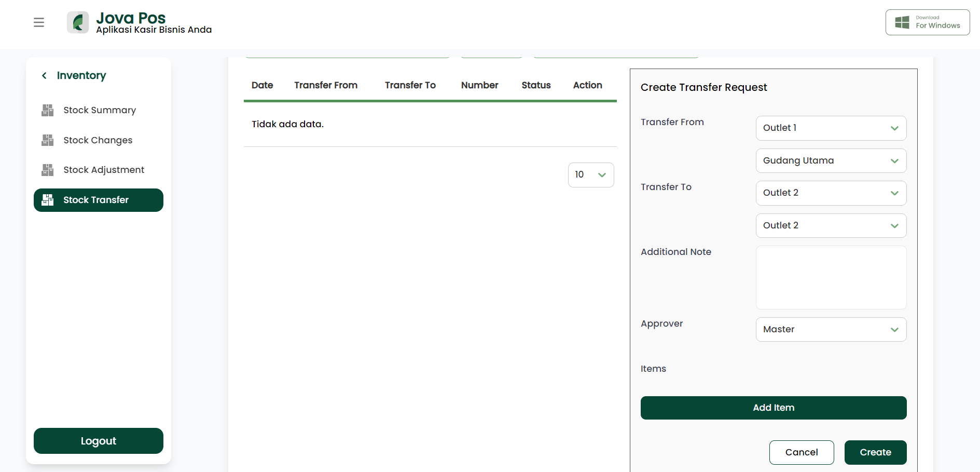This screenshot has width=980, height=472.
Task: Click the Items label
Action: (653, 369)
